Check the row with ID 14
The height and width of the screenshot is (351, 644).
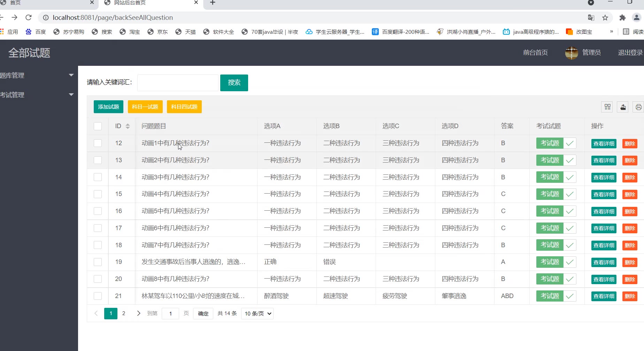click(98, 177)
